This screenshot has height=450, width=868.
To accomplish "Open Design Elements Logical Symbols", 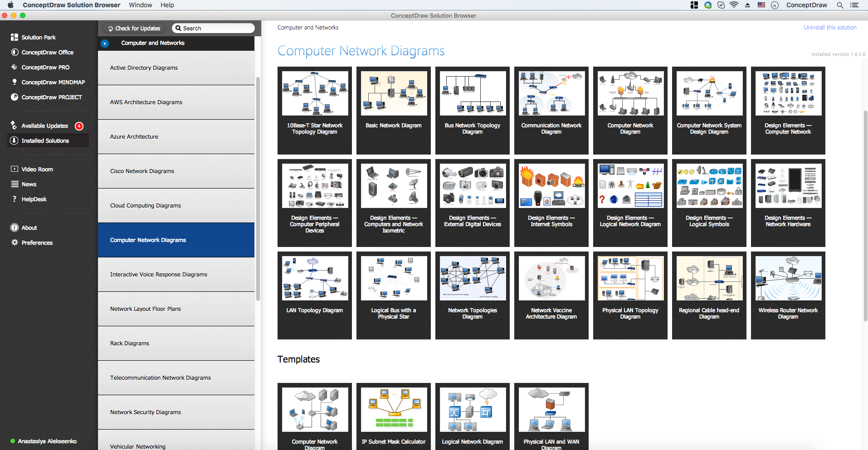I will click(x=709, y=203).
